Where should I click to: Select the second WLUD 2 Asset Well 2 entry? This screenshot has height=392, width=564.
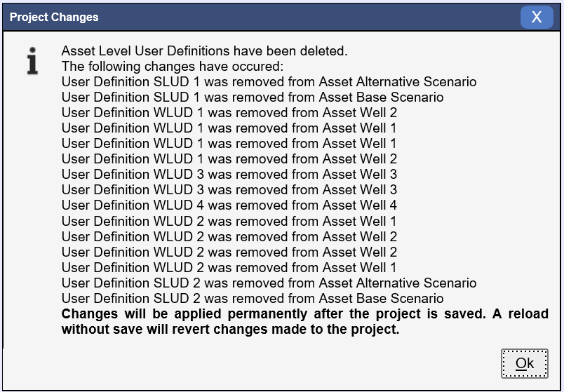tap(229, 252)
